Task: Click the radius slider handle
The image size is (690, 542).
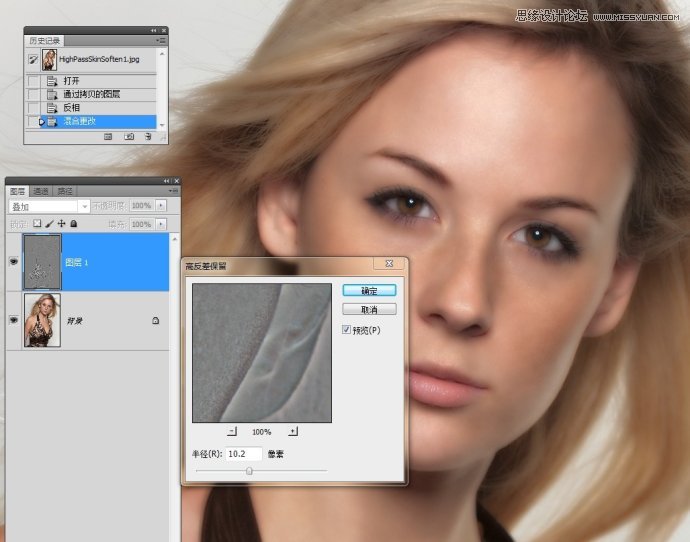Action: coord(249,471)
